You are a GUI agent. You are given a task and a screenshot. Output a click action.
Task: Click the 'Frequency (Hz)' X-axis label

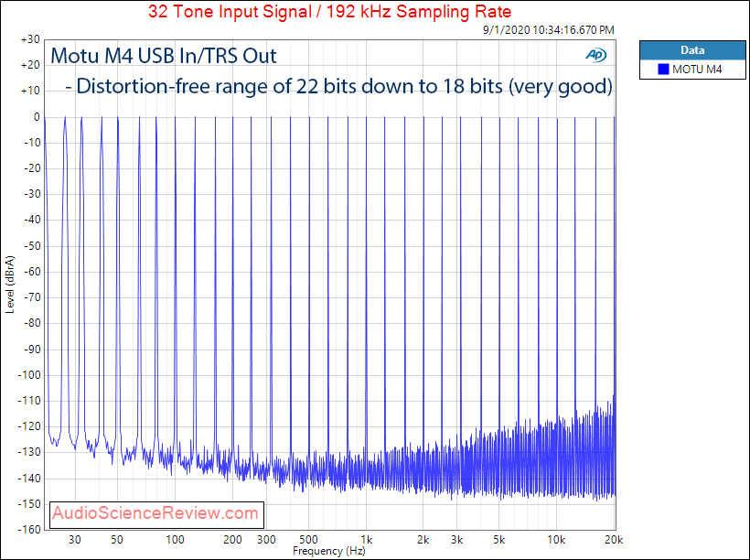pos(329,551)
